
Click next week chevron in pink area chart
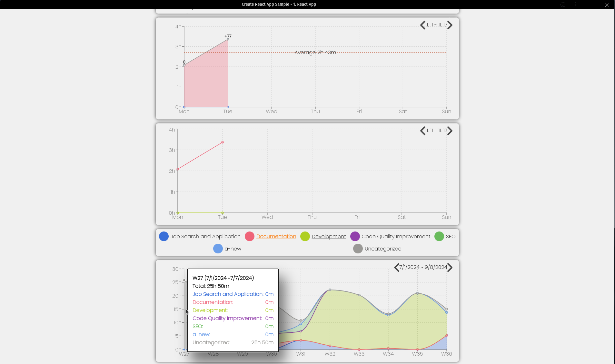click(x=450, y=25)
